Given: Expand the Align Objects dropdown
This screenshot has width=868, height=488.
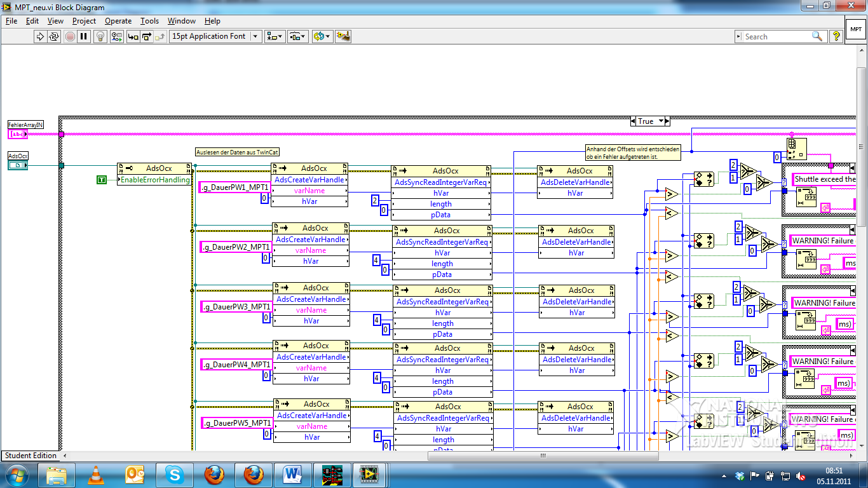Looking at the screenshot, I should pyautogui.click(x=275, y=36).
